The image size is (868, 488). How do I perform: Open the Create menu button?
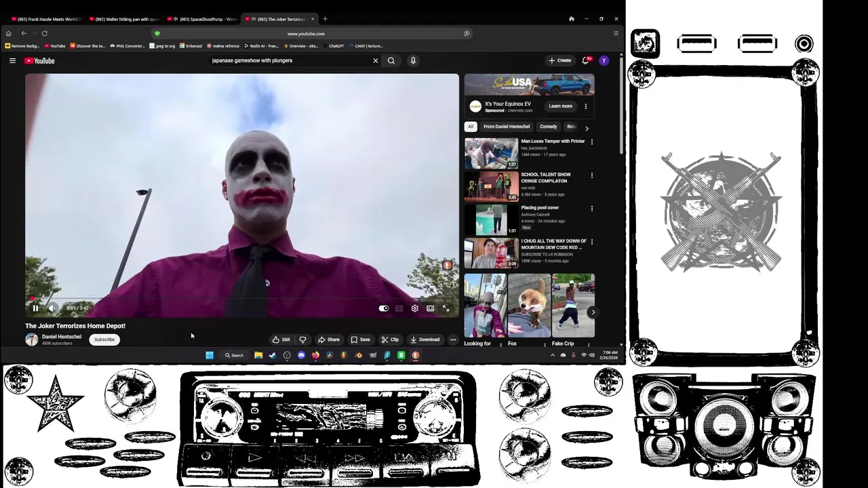(x=560, y=60)
